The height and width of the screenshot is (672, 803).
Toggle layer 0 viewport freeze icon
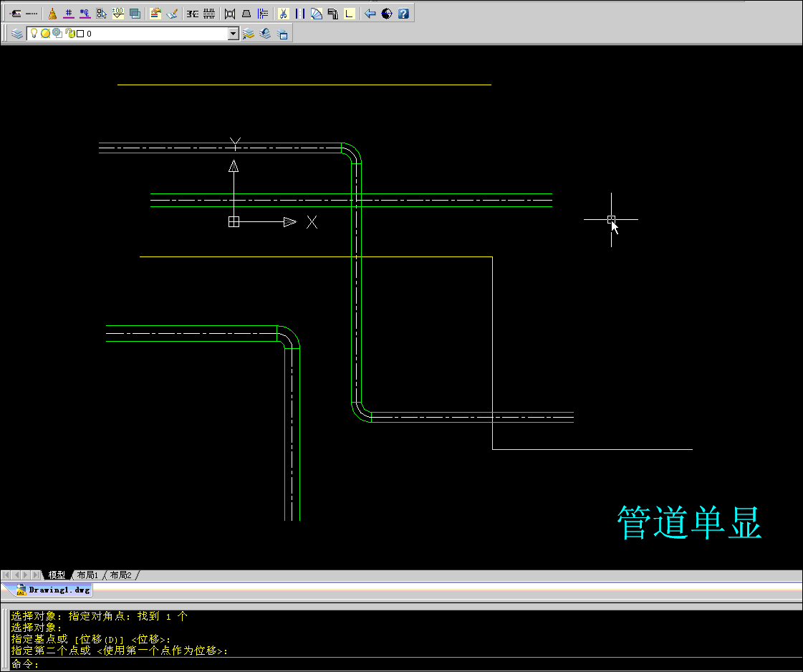pos(57,33)
